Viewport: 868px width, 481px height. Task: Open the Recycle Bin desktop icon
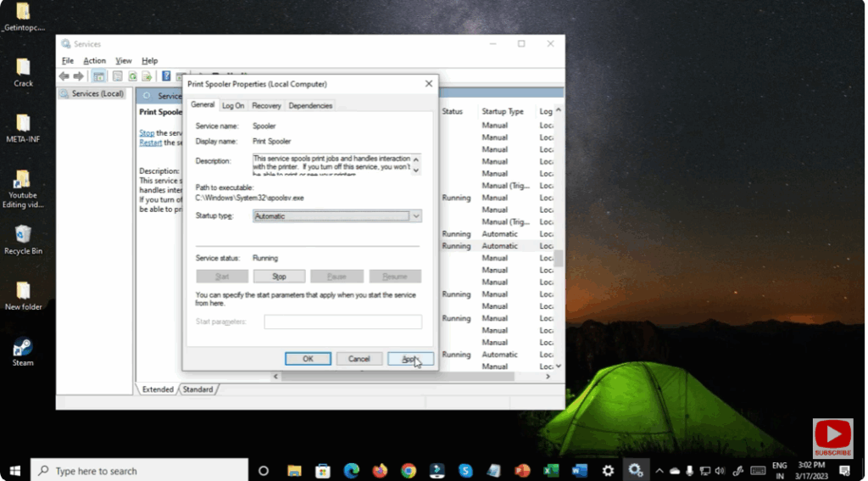[23, 236]
